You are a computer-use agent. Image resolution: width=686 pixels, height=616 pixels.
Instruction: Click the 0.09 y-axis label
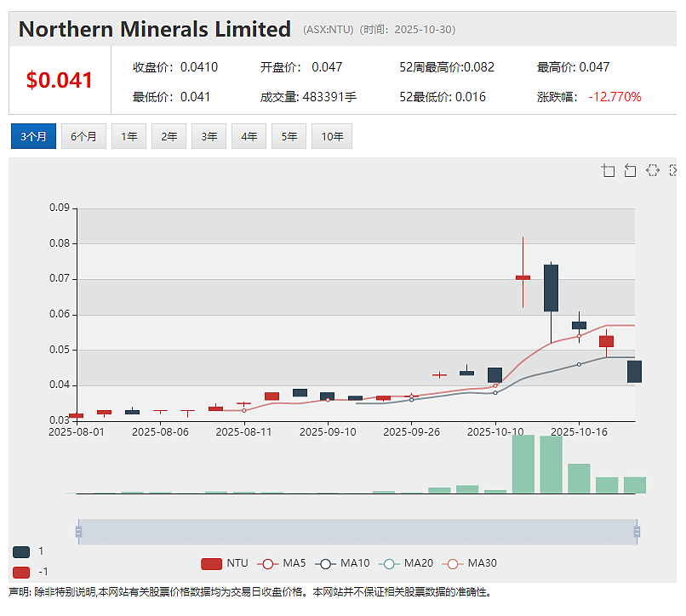pos(60,208)
